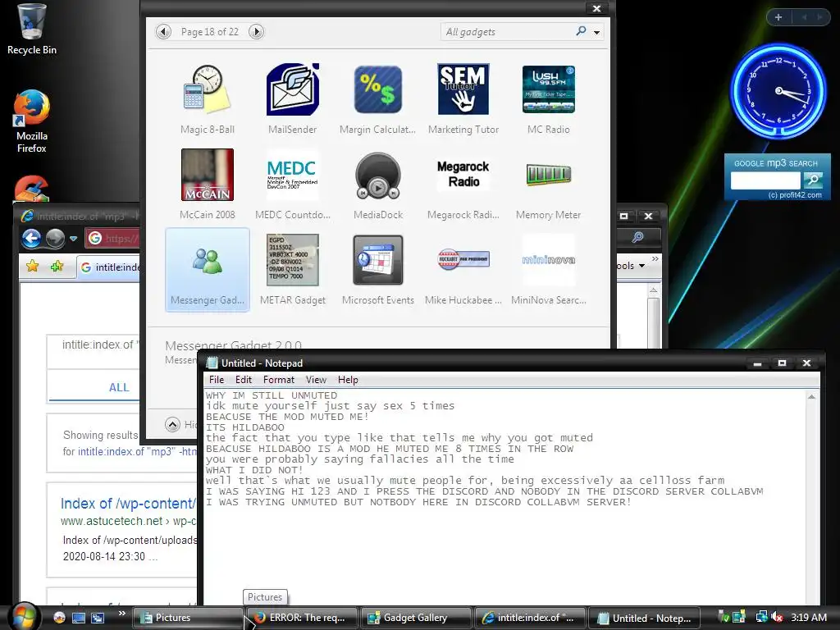Click muted volume icon in system tray
Image resolution: width=840 pixels, height=630 pixels.
click(x=776, y=617)
